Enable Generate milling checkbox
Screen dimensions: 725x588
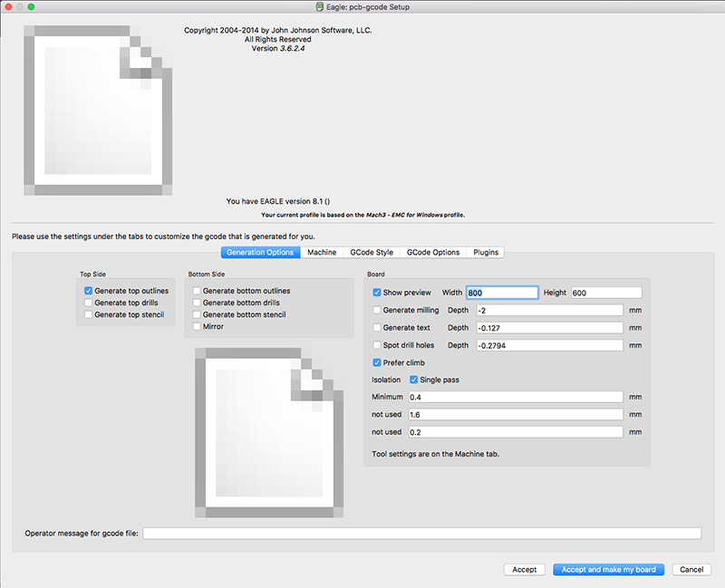377,310
